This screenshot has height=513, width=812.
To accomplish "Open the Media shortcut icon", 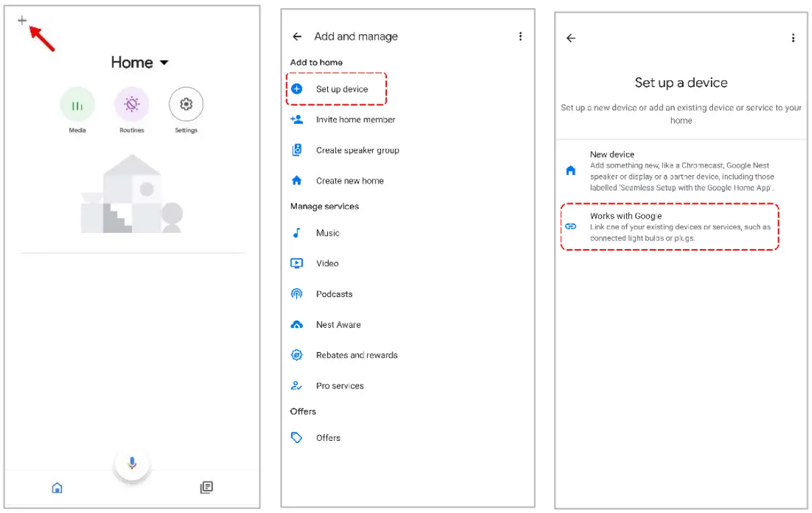I will coord(77,105).
